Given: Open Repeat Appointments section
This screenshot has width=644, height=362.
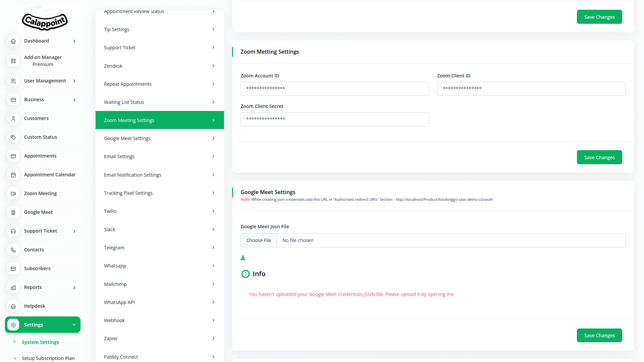Looking at the screenshot, I should [x=160, y=84].
